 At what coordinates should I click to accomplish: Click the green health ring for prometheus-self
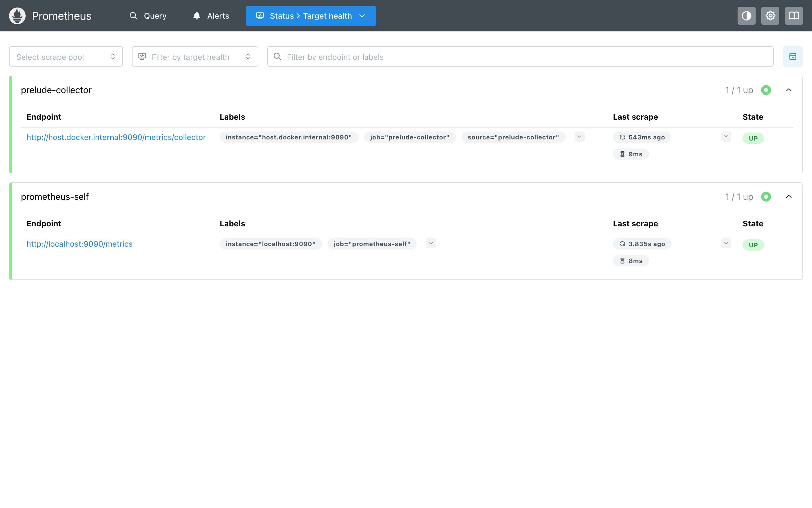click(766, 197)
